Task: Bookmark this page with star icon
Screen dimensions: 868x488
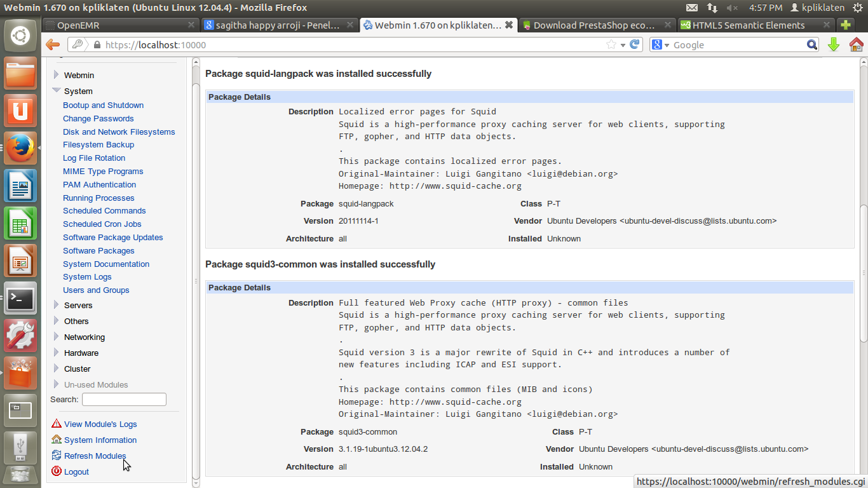Action: [611, 44]
